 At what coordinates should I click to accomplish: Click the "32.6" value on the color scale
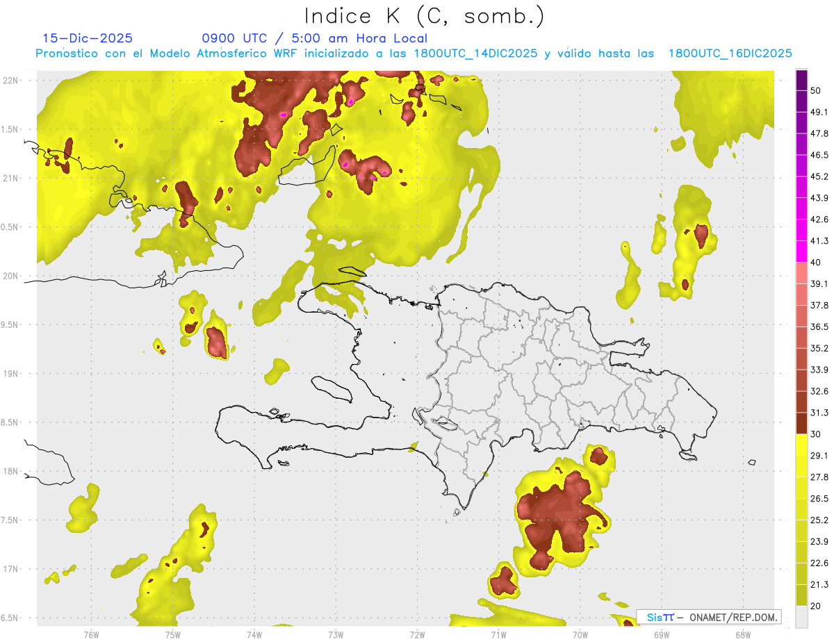[x=819, y=391]
